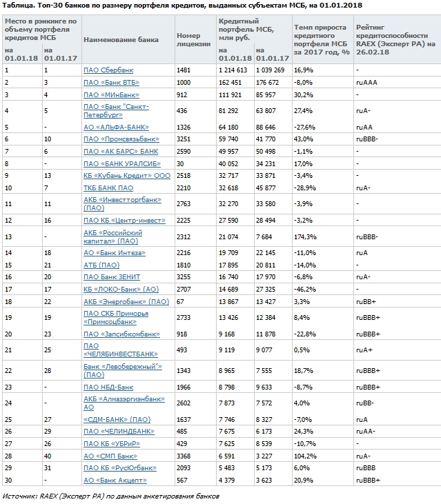Open ПАО «Запсибкомбанк» link
The width and height of the screenshot is (441, 504).
tap(119, 334)
